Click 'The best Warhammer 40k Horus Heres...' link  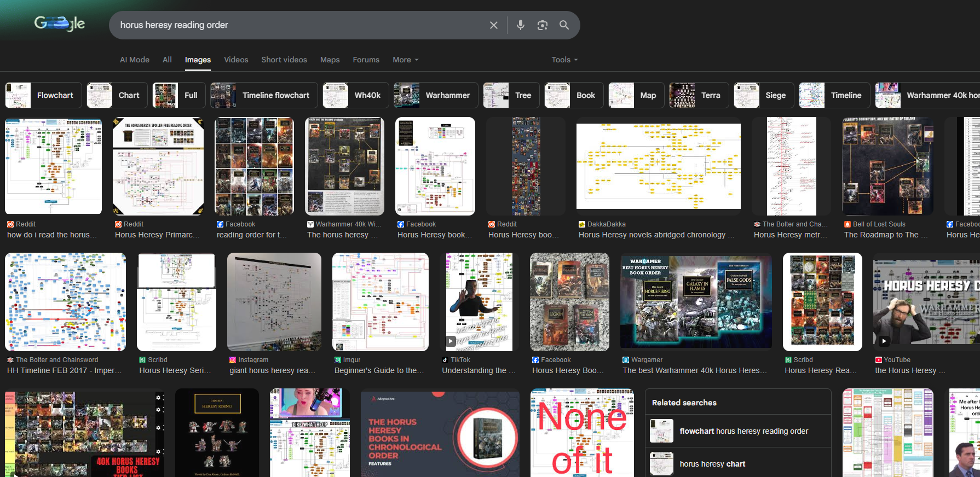point(695,370)
